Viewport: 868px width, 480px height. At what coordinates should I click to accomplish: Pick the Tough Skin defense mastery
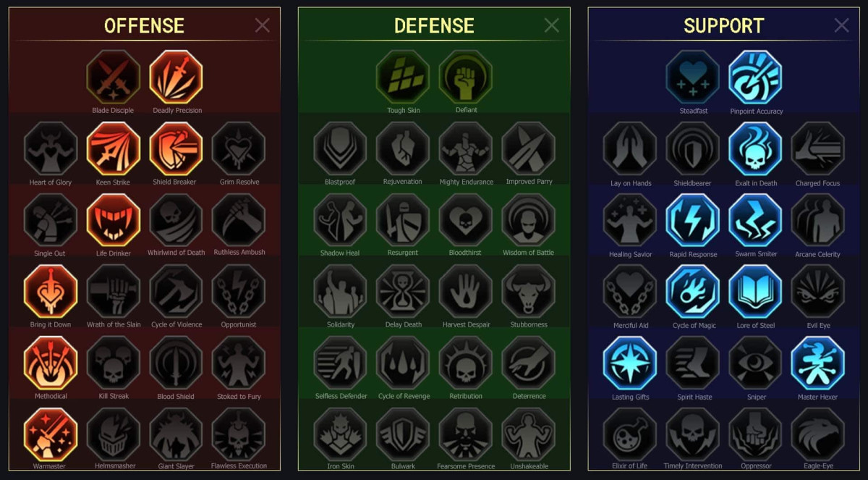(403, 77)
